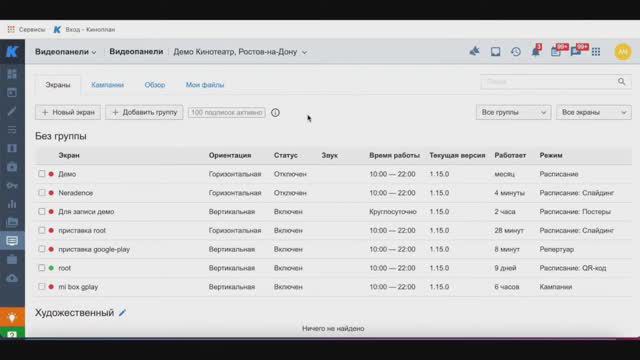This screenshot has width=640, height=360.
Task: Click the info icon beside subscriptions label
Action: [x=276, y=113]
